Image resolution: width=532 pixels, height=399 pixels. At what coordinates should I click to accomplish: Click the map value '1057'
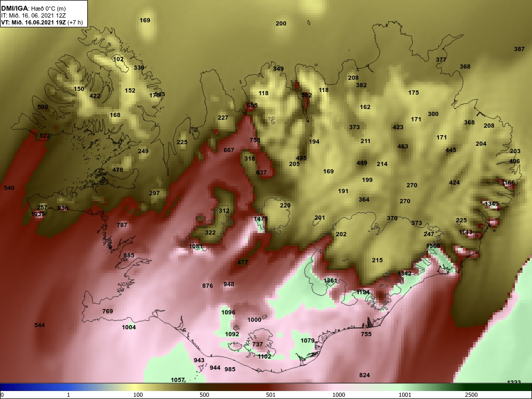click(178, 380)
